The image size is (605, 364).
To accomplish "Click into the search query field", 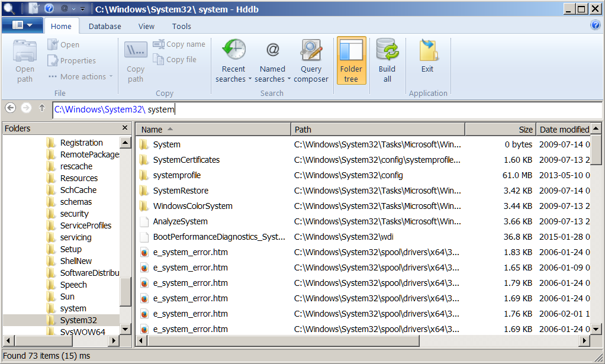I will tap(327, 110).
